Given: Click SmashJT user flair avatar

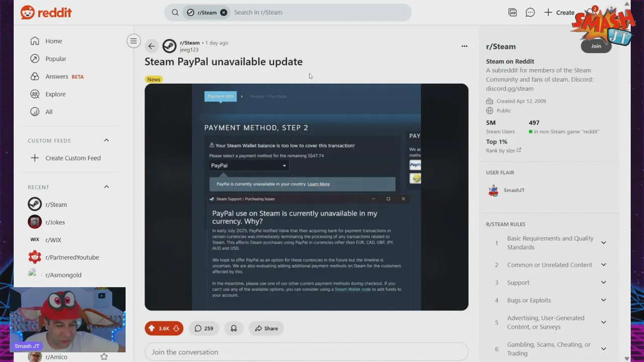Looking at the screenshot, I should coord(494,190).
